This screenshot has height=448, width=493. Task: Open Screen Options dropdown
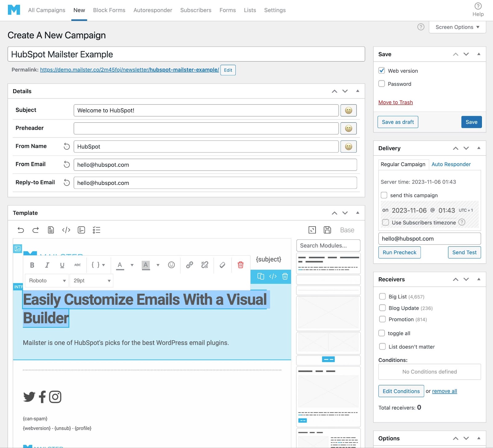(457, 27)
